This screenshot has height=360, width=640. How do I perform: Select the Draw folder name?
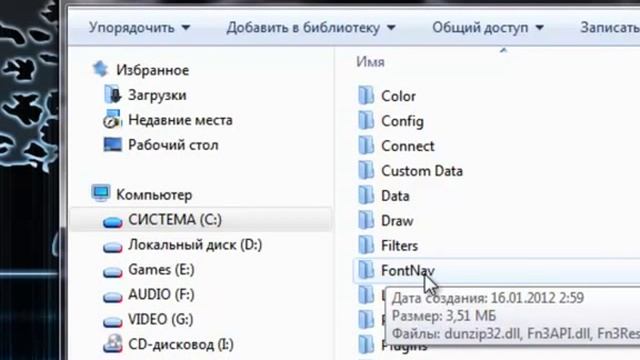pyautogui.click(x=397, y=221)
